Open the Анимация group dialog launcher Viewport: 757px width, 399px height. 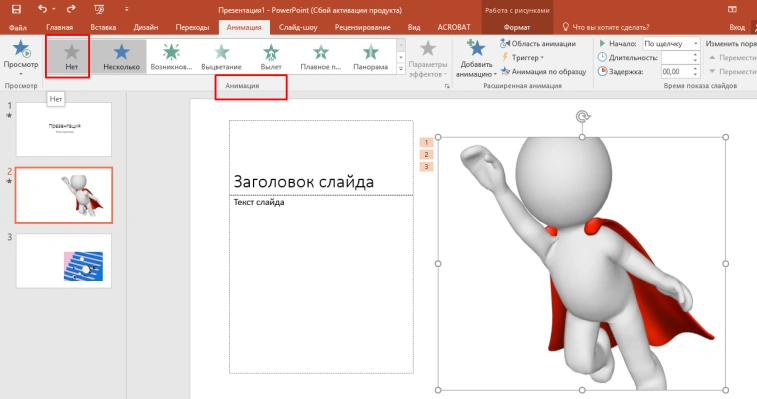pos(447,86)
